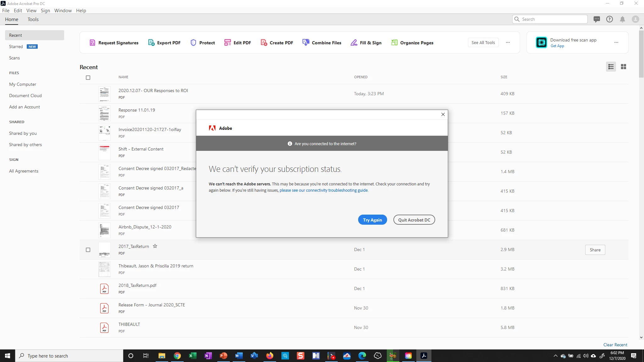The height and width of the screenshot is (362, 644).
Task: Open the Organize Pages tool
Action: tap(412, 43)
